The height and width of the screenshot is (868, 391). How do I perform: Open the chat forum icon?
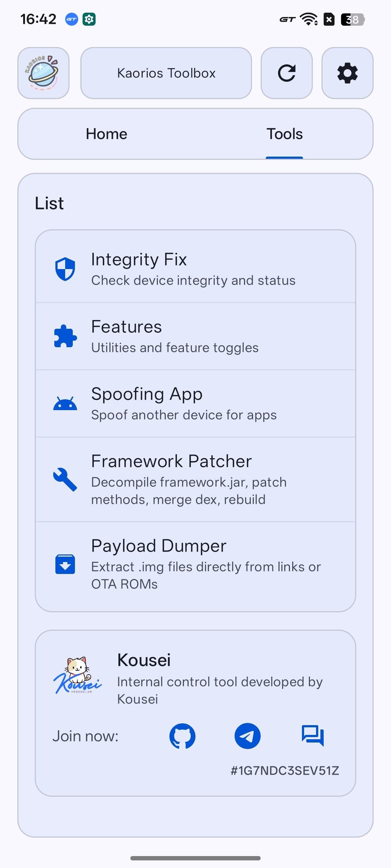pos(313,736)
